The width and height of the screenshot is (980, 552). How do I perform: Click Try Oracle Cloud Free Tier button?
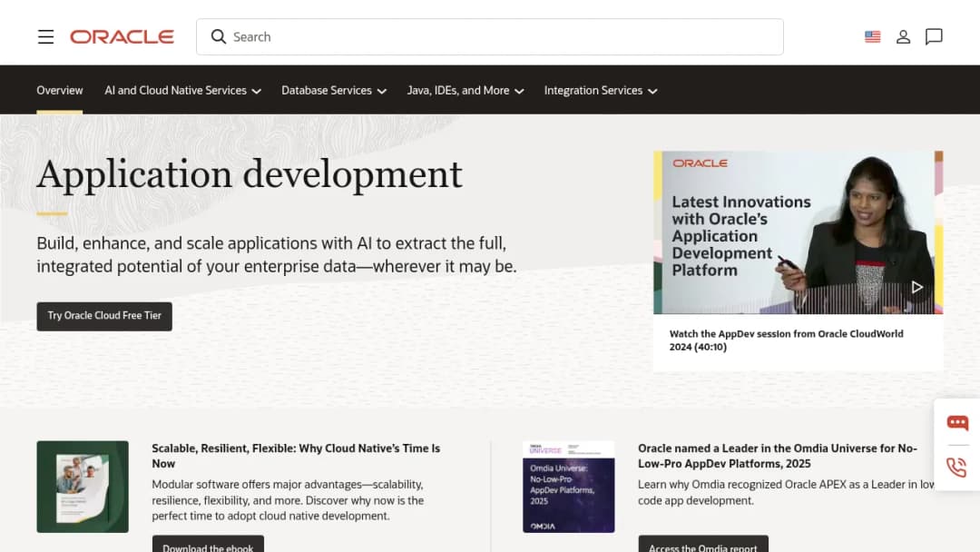tap(104, 316)
